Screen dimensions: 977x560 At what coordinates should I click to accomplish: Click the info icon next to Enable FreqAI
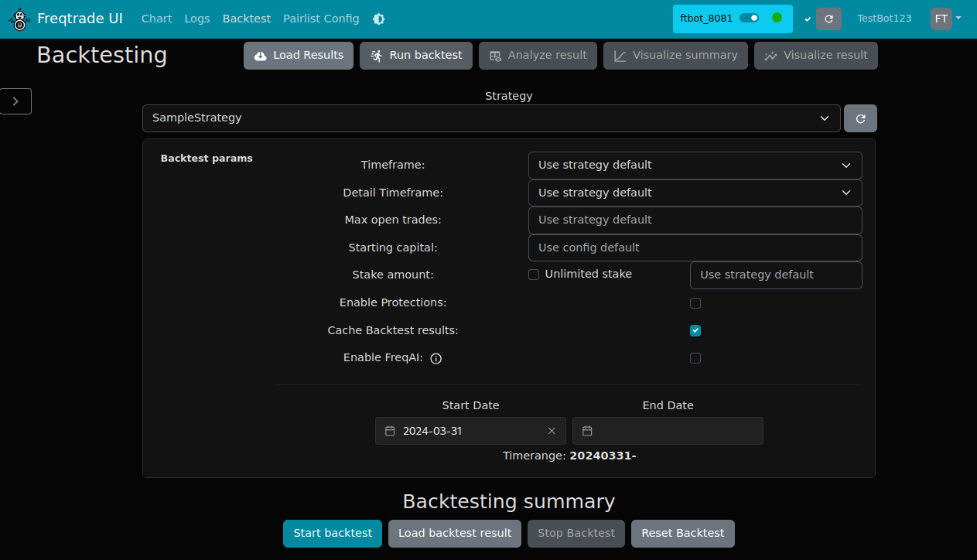coord(436,358)
